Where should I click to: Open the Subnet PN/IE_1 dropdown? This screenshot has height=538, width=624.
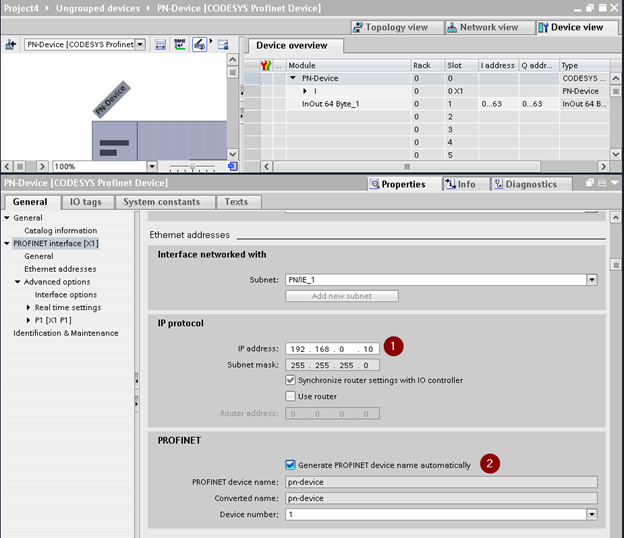[x=592, y=280]
